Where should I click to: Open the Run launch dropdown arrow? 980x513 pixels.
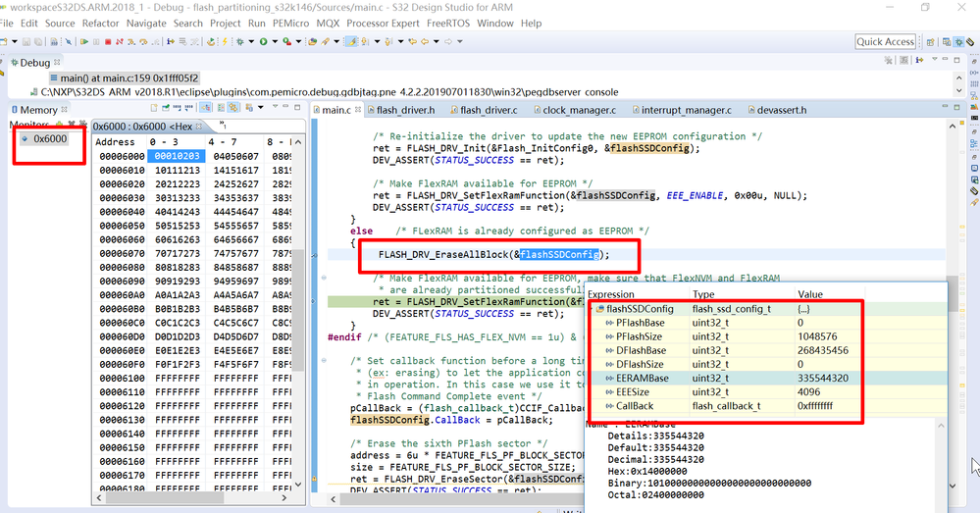274,42
